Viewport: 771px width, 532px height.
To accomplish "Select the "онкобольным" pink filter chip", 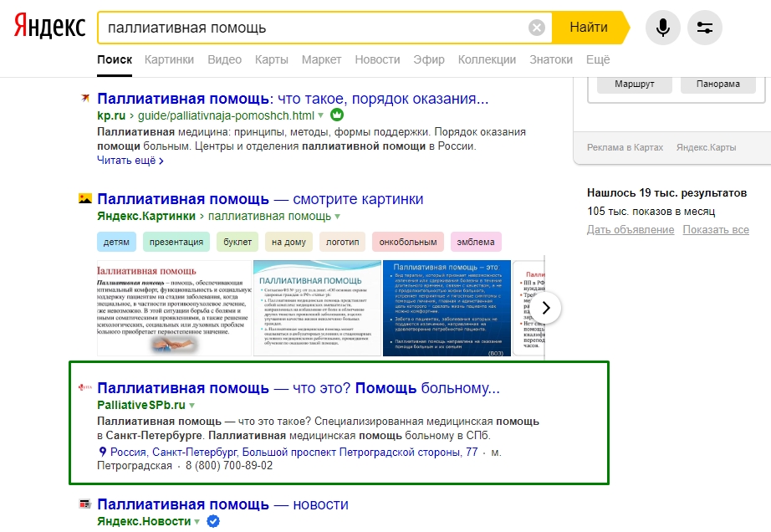I will click(407, 243).
